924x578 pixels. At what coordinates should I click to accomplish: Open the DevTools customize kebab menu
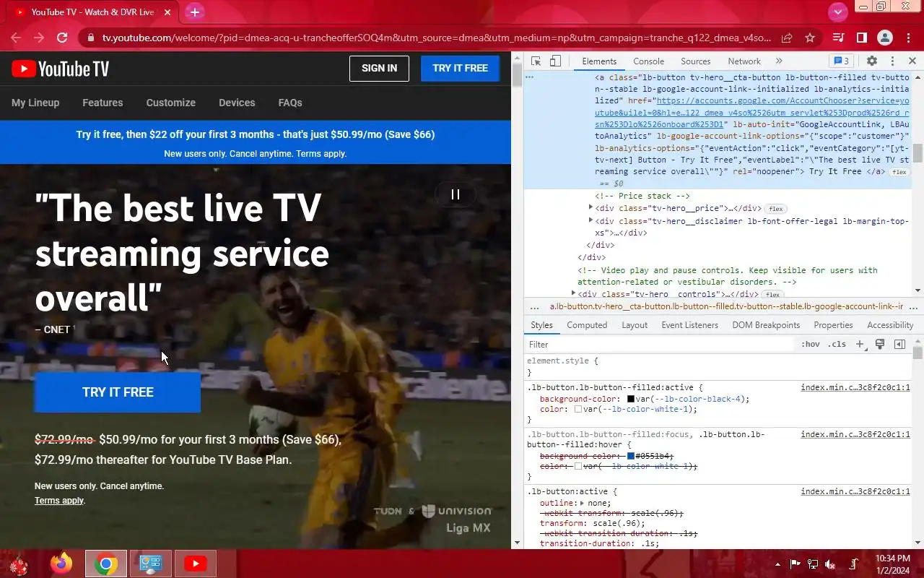point(892,61)
